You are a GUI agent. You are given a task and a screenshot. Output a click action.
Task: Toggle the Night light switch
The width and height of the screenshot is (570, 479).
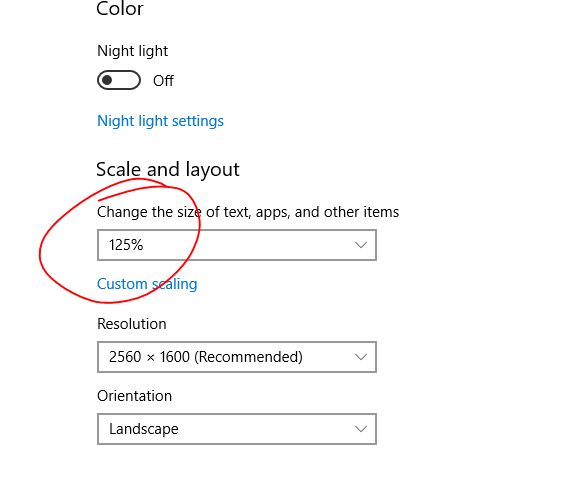119,80
